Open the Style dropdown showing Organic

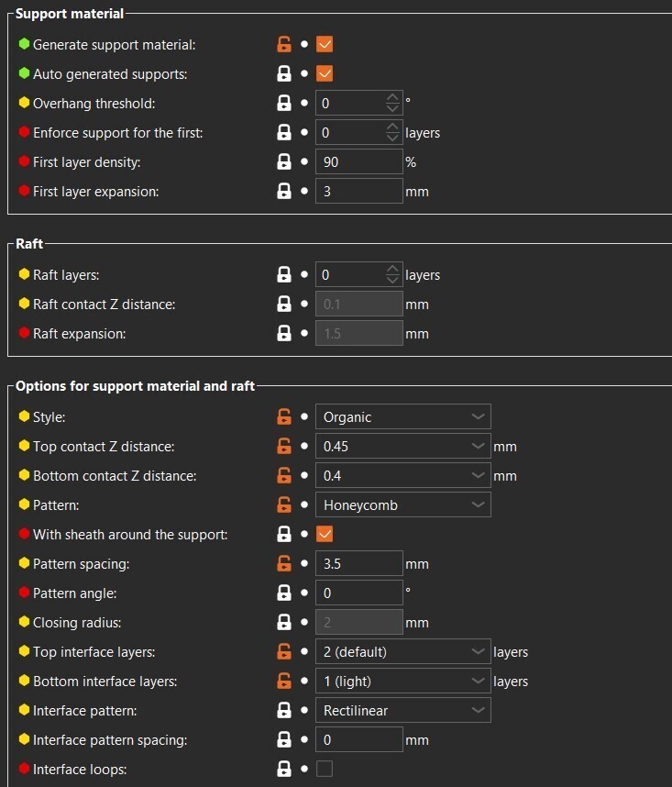coord(402,416)
